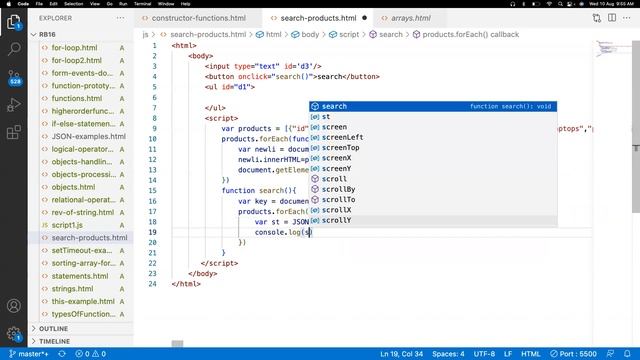Select 'search' autocomplete suggestion
This screenshot has width=640, height=360.
(x=433, y=107)
